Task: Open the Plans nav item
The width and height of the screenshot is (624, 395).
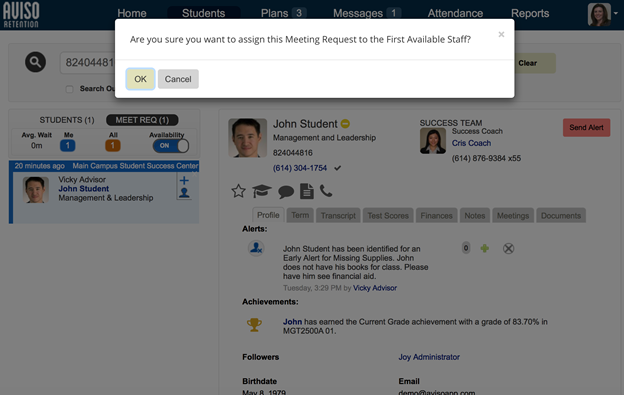Action: (x=274, y=13)
